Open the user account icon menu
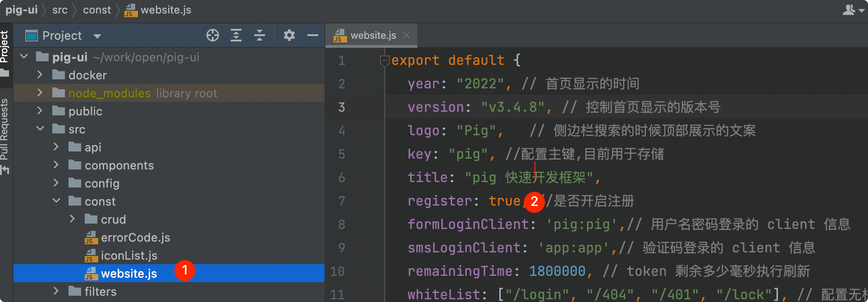868x302 pixels. click(853, 10)
